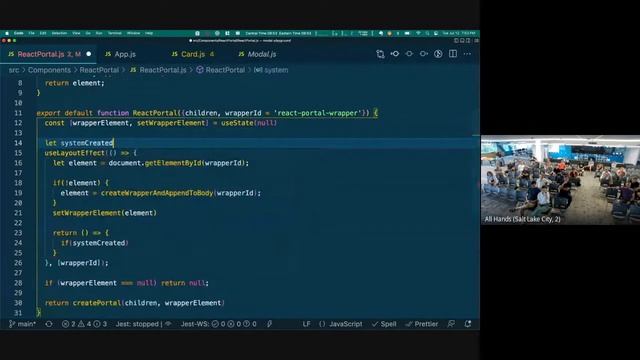This screenshot has height=360, width=640.
Task: Open the Window menu
Action: click(133, 33)
